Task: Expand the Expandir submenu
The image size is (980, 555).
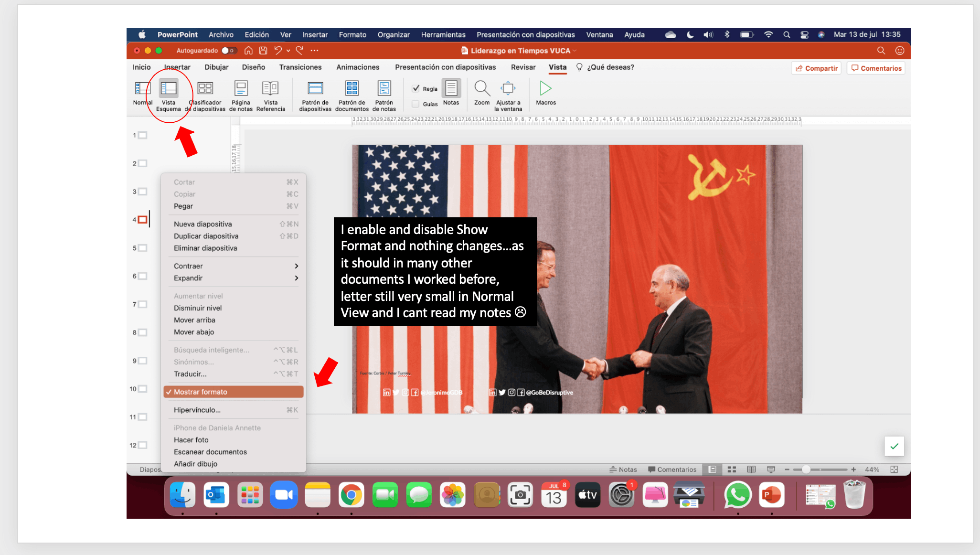Action: click(x=234, y=278)
